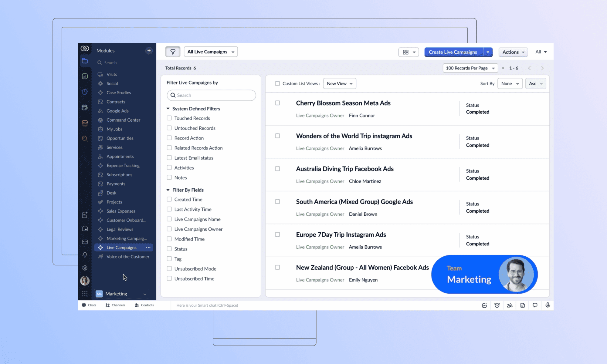Click the Zia assistant icon in bottom bar
Screen dimensions: 607x364
510,305
